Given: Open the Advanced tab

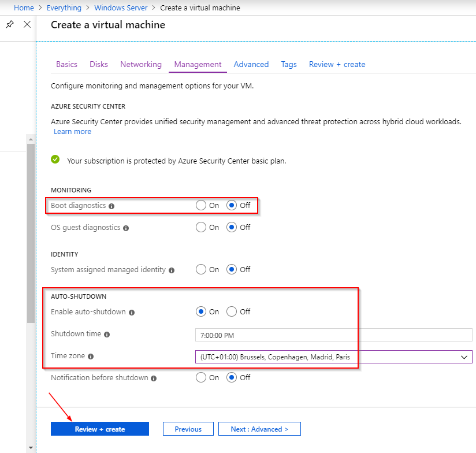Looking at the screenshot, I should pos(251,64).
